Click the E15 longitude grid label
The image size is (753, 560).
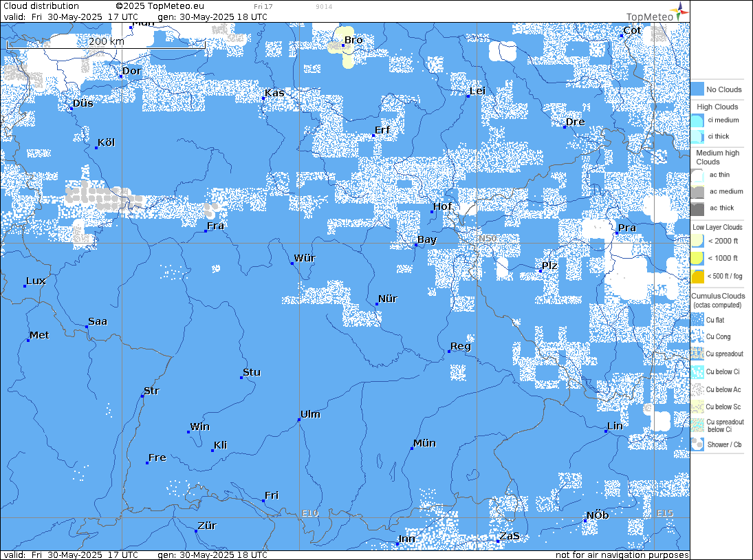[665, 513]
